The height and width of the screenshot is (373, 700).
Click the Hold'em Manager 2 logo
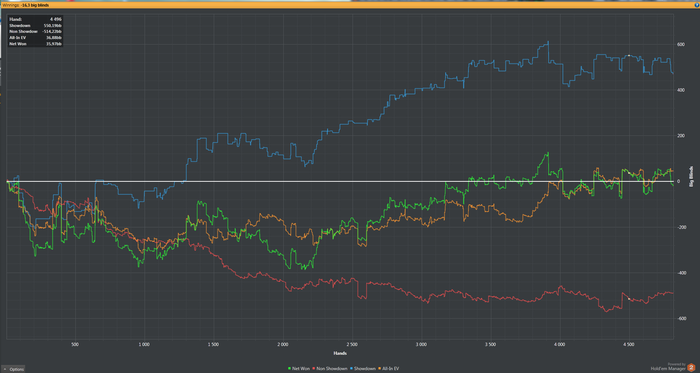tap(691, 368)
